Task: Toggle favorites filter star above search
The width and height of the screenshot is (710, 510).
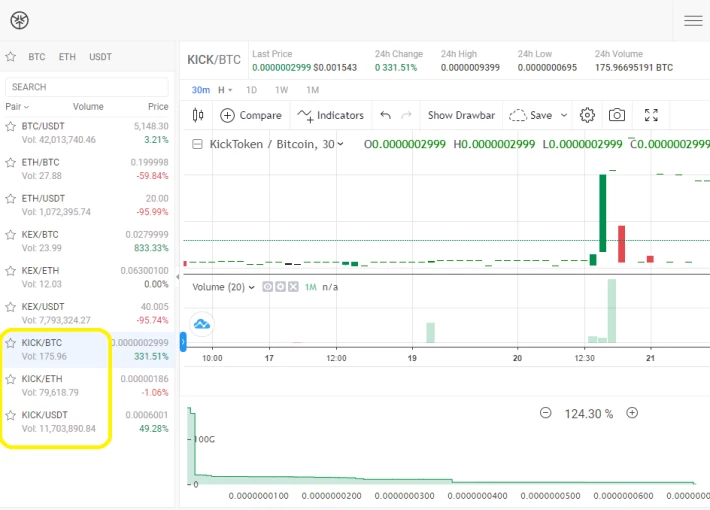Action: coord(11,57)
